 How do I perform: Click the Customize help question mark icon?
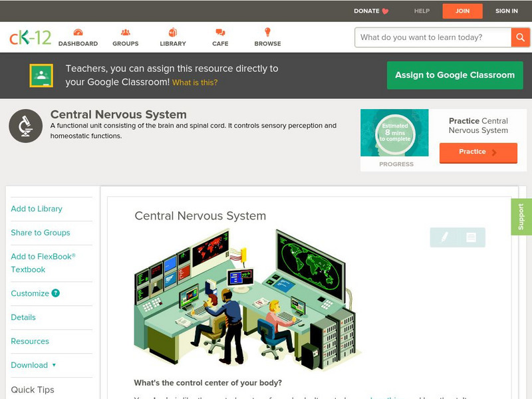pyautogui.click(x=55, y=293)
